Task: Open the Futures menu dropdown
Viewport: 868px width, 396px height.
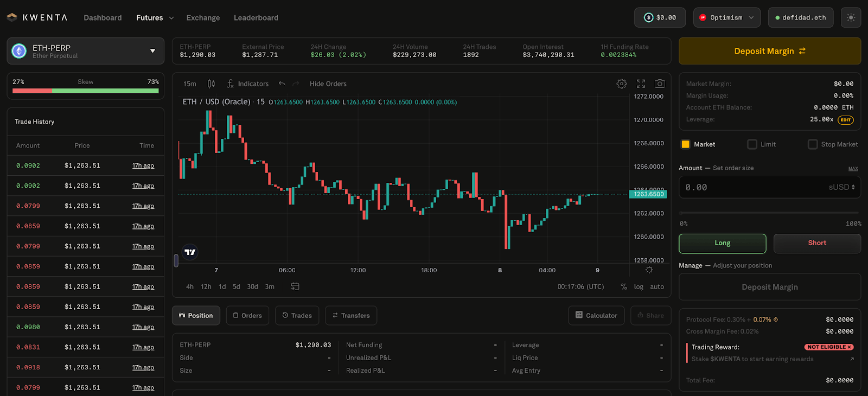Action: coord(155,17)
